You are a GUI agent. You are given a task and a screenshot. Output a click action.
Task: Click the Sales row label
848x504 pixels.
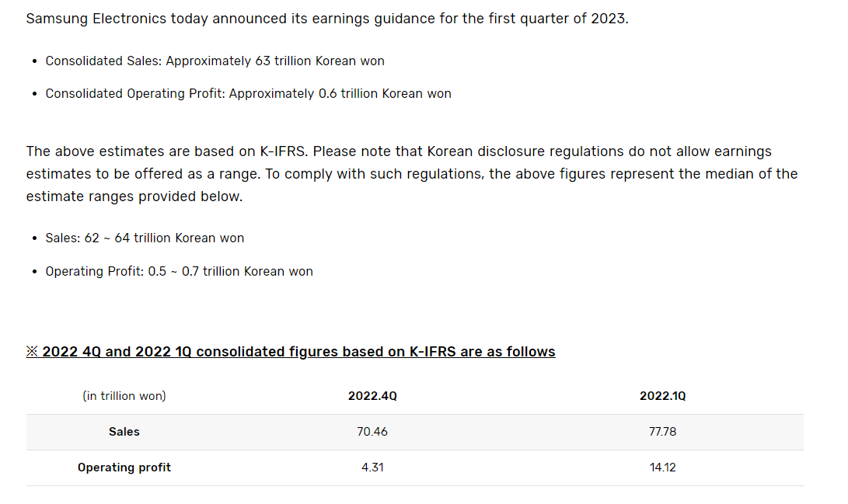124,432
